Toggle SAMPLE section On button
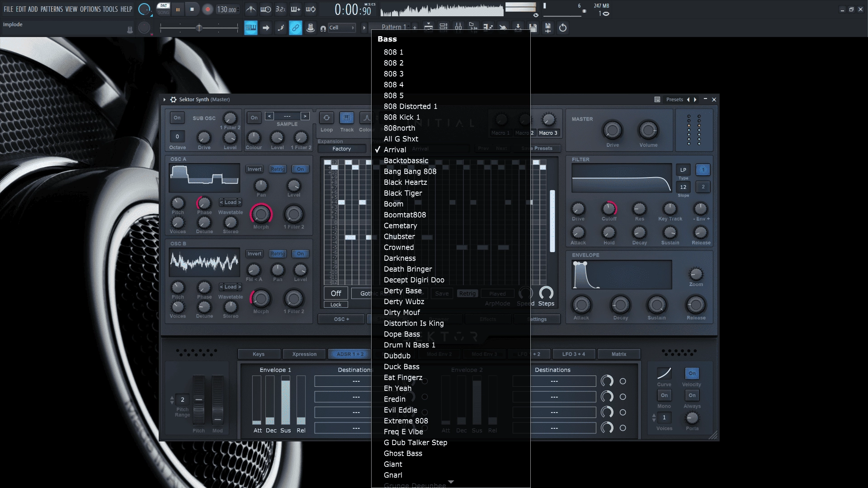The height and width of the screenshot is (488, 868). pos(255,118)
